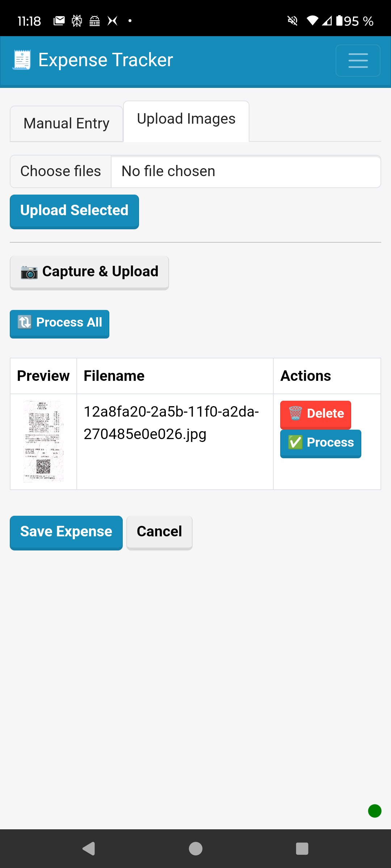The height and width of the screenshot is (868, 391).
Task: Process the uploaded receipt jpg
Action: [x=321, y=443]
